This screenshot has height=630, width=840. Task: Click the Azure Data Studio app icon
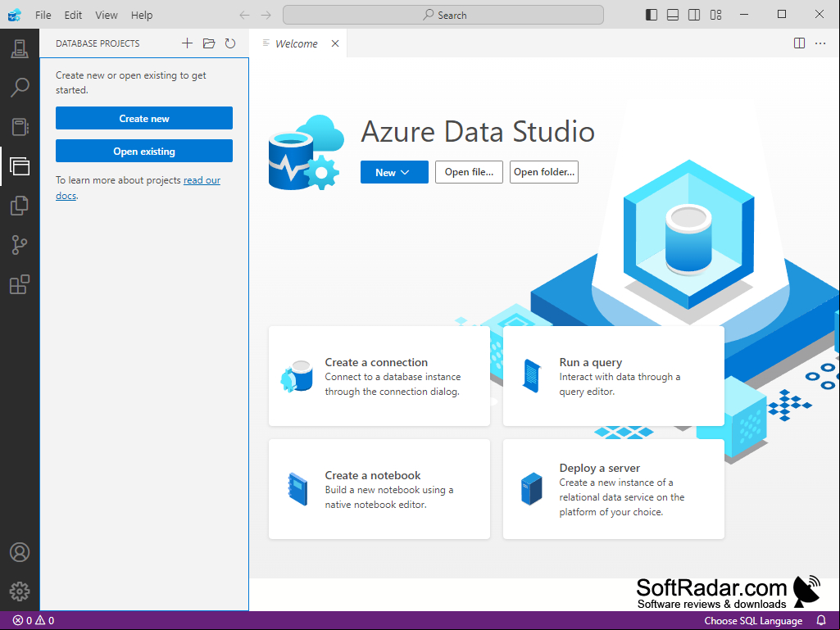tap(15, 15)
